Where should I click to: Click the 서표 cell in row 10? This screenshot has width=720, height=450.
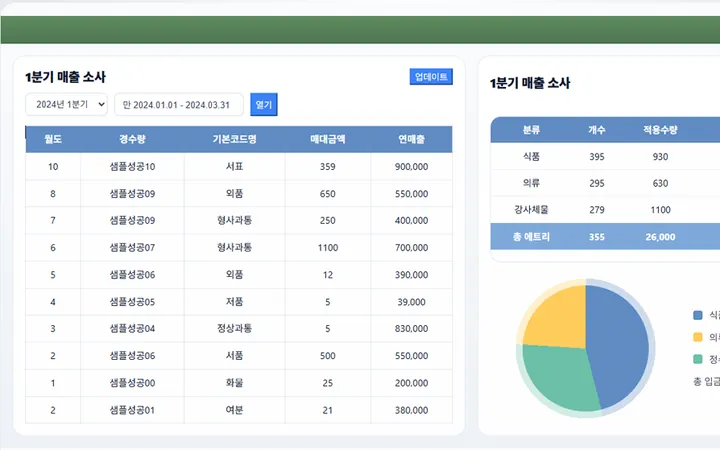234,167
